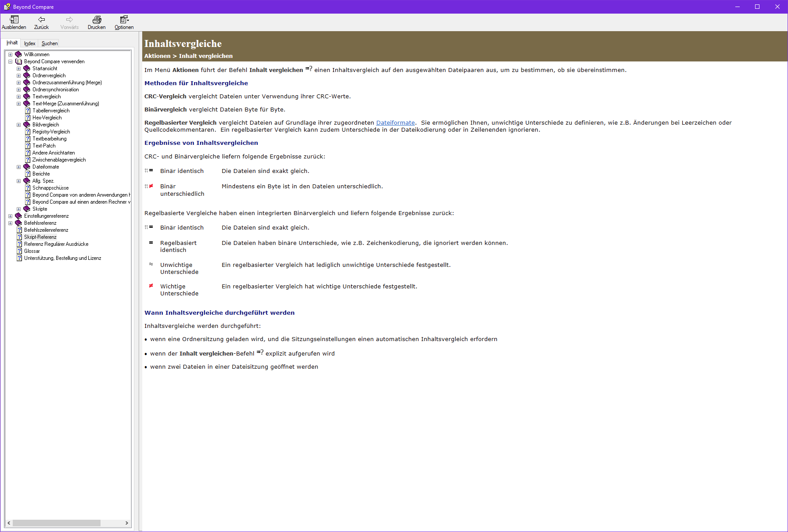
Task: Expand the Dateiformate tree node
Action: coord(18,167)
